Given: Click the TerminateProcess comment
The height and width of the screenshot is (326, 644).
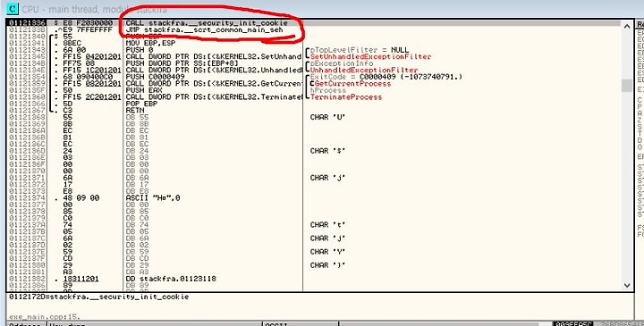Looking at the screenshot, I should pyautogui.click(x=346, y=97).
